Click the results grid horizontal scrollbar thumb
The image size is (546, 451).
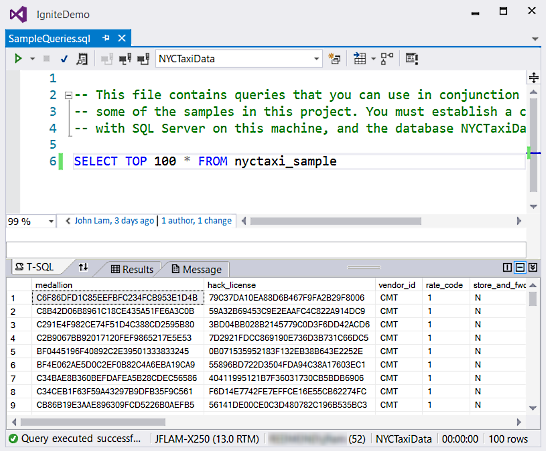(93, 422)
